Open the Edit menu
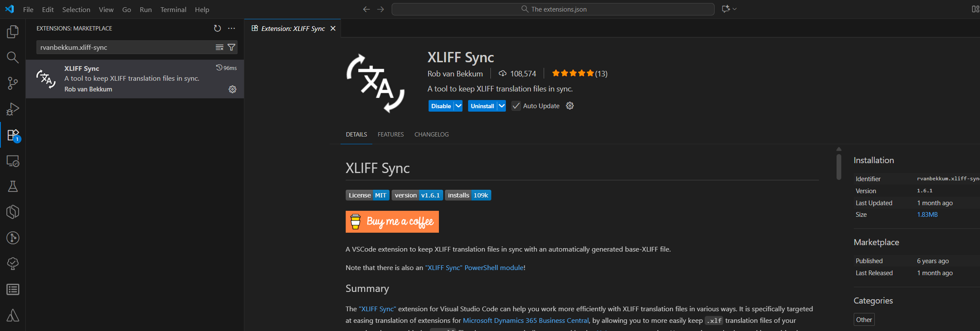The image size is (980, 331). pos(48,9)
